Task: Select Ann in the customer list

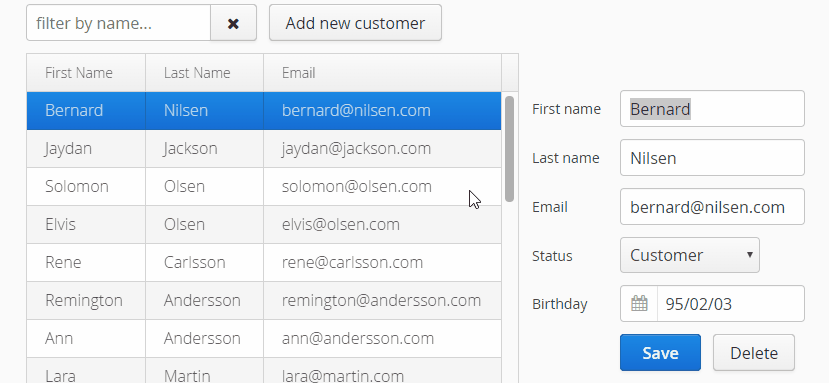Action: pos(86,339)
